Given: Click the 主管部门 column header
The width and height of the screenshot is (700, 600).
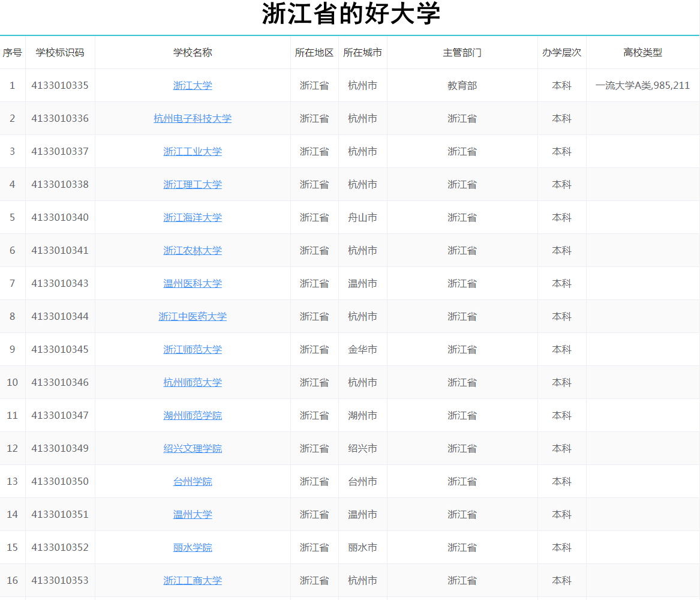Looking at the screenshot, I should 462,53.
